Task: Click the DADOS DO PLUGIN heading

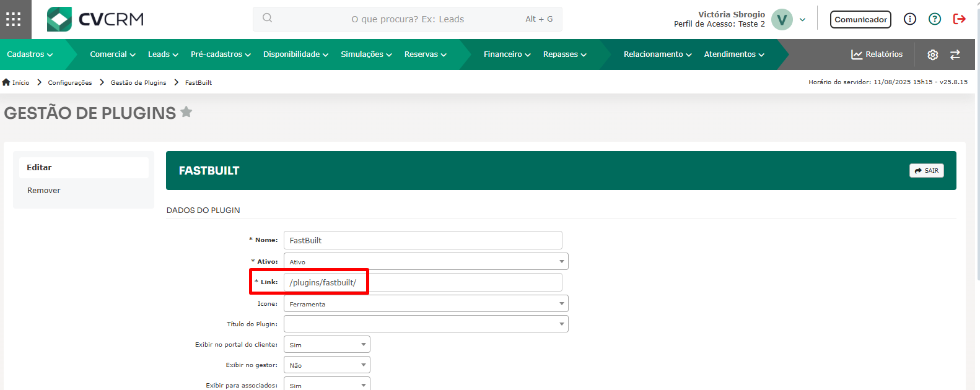Action: (203, 210)
